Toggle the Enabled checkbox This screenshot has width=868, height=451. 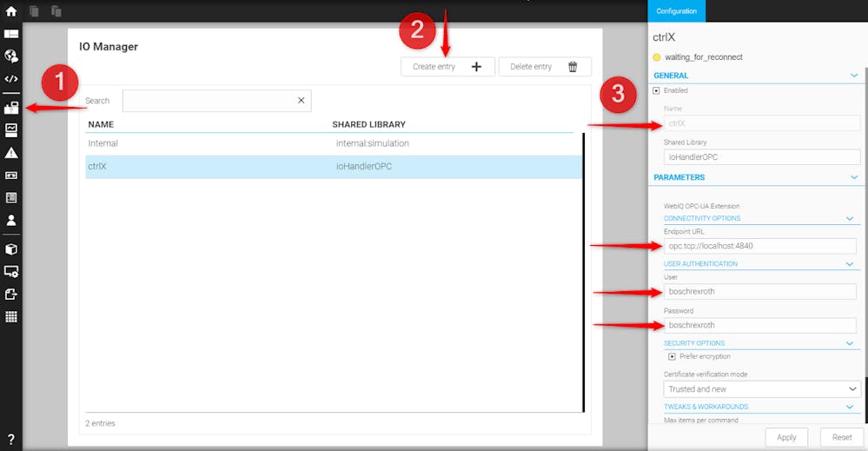click(x=656, y=90)
